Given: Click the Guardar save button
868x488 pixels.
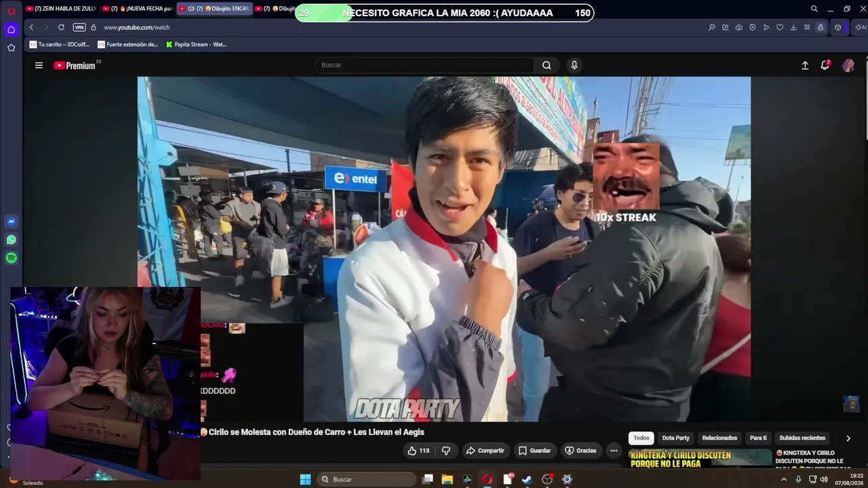Looking at the screenshot, I should point(534,451).
